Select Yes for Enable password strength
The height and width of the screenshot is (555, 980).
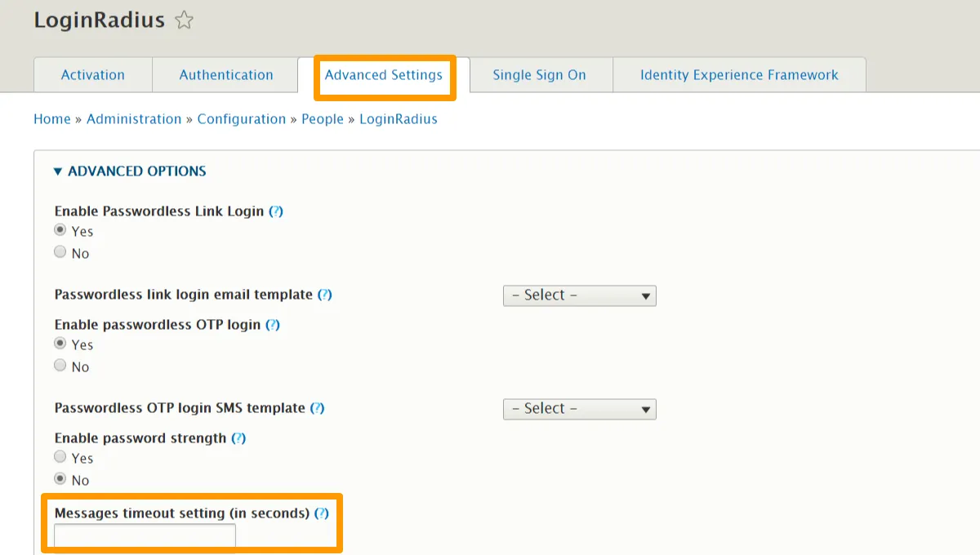(60, 458)
